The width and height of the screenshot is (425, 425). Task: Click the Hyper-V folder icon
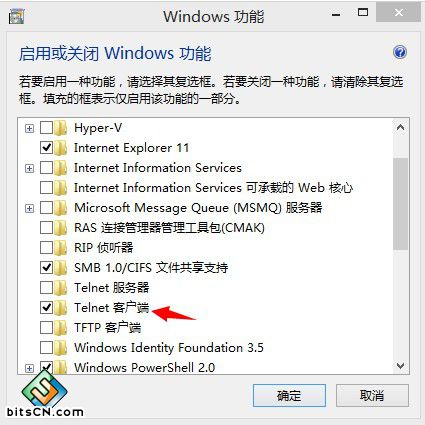(x=60, y=128)
